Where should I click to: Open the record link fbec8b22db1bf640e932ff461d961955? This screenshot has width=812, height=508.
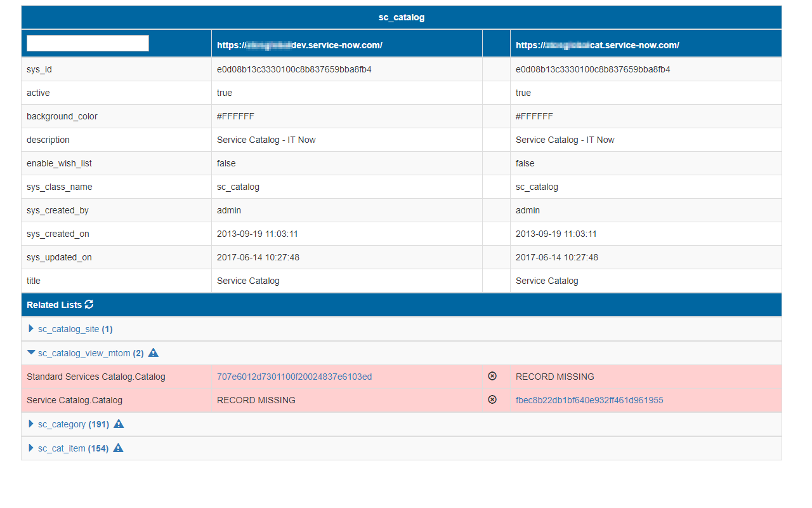pyautogui.click(x=589, y=400)
